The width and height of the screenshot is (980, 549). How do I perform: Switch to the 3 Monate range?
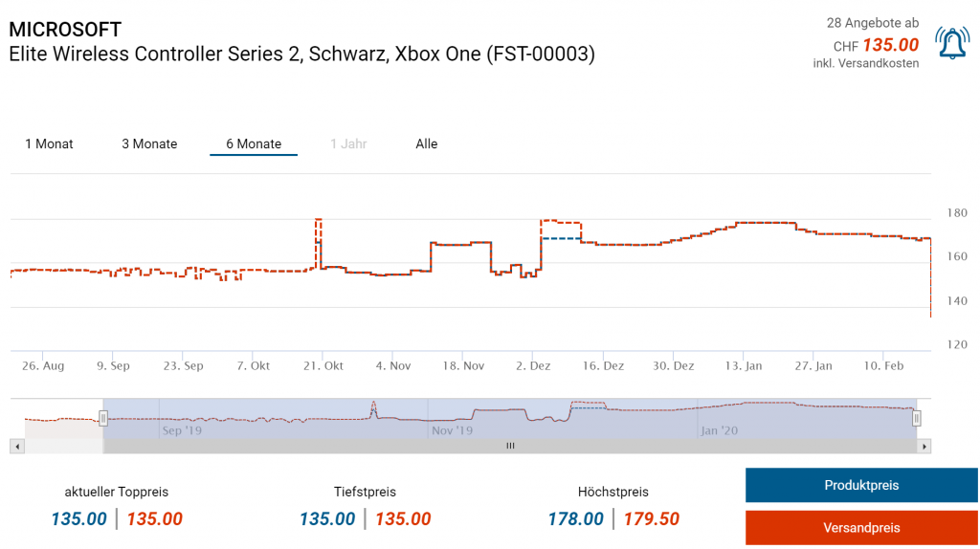pyautogui.click(x=149, y=144)
